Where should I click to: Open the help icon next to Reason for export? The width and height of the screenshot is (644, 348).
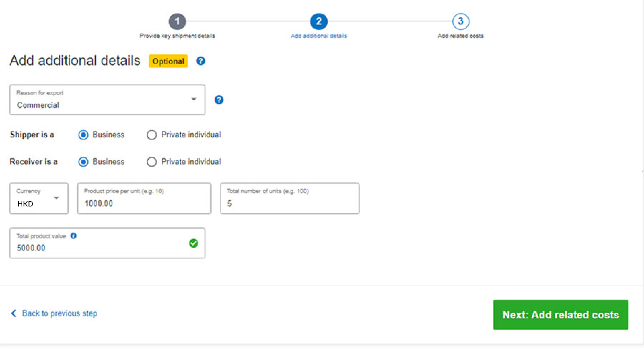[219, 100]
